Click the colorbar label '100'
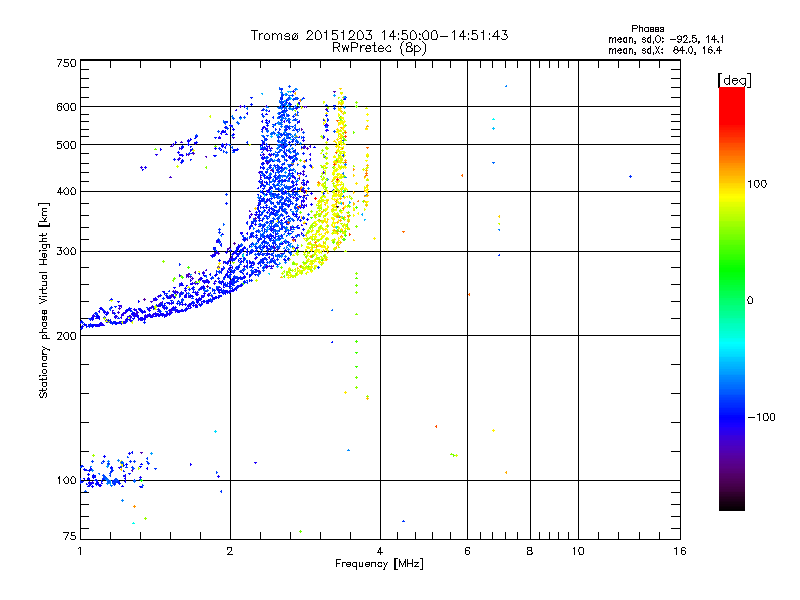Image resolution: width=800 pixels, height=600 pixels. click(x=757, y=184)
